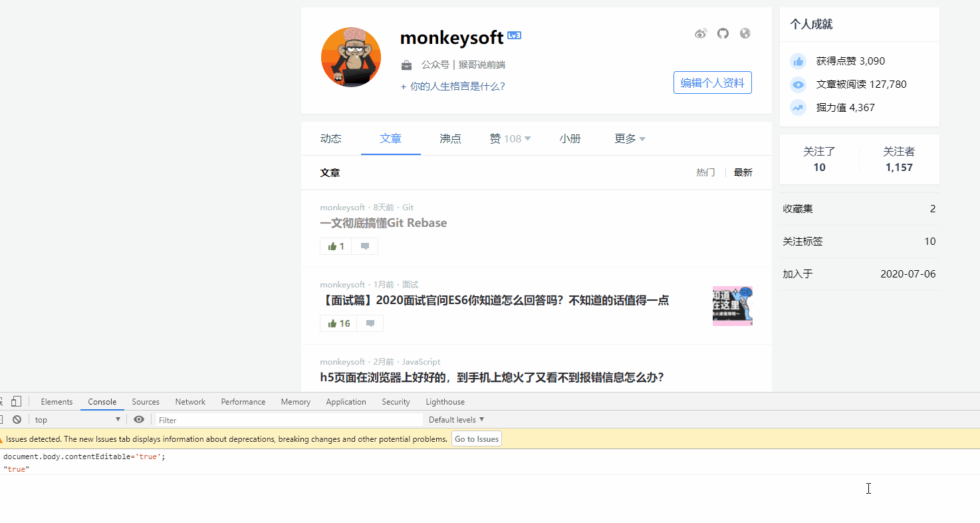
Task: Like the ES6 interview article
Action: 338,323
